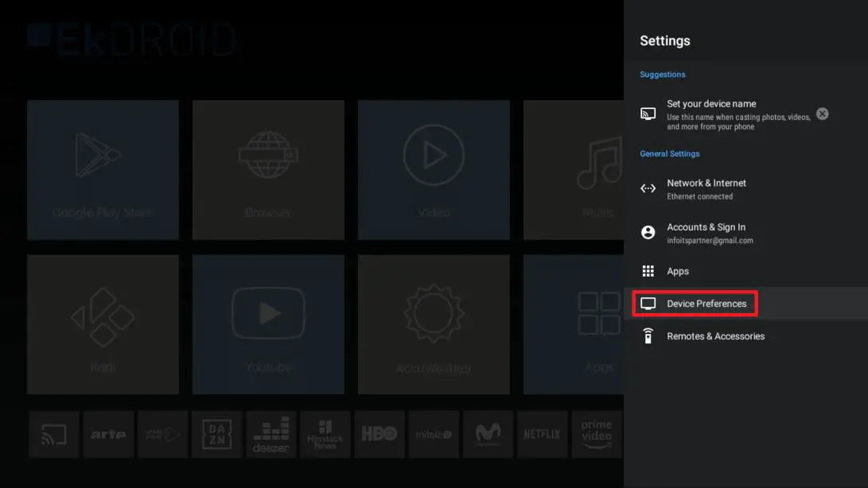Start the Deezer music app
This screenshot has height=488, width=868.
tap(271, 434)
